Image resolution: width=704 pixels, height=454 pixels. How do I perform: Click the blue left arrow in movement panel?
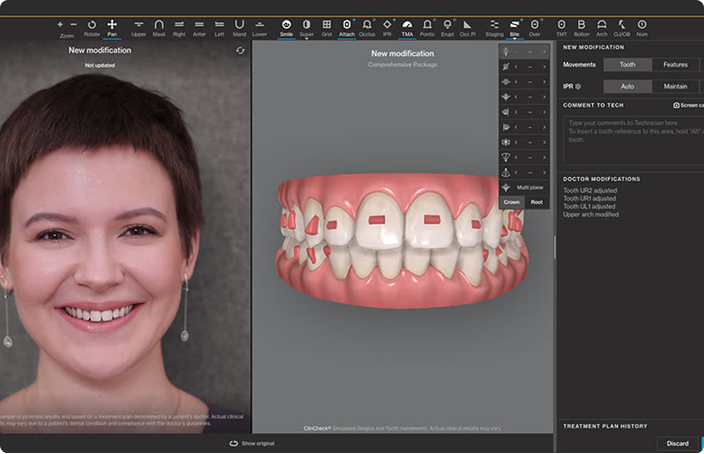tap(516, 52)
